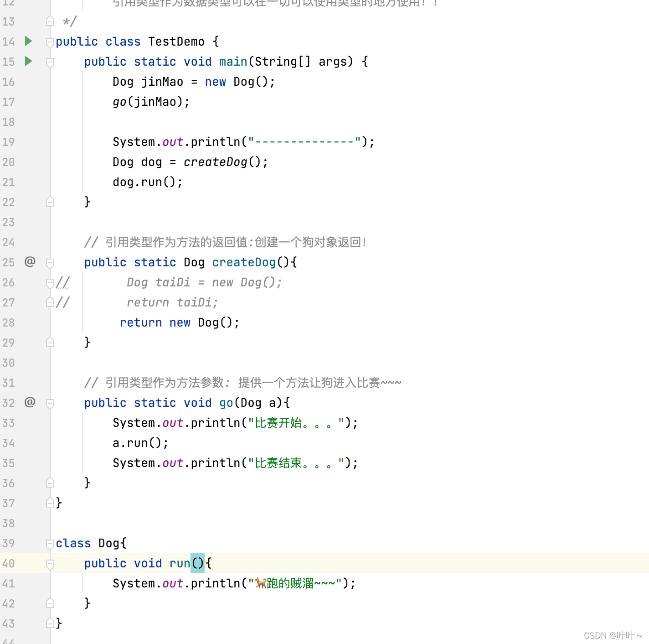
Task: Click the run method name on line 40
Action: [x=180, y=563]
